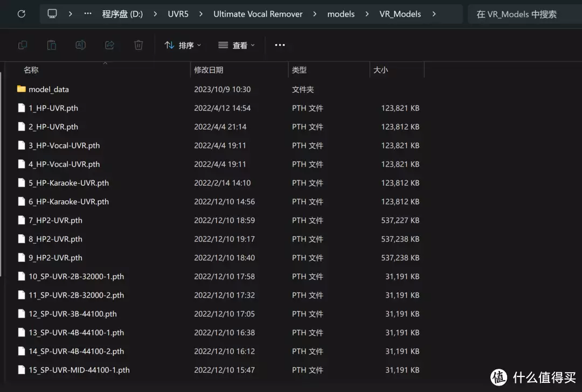Open the 查看 view dropdown
Image resolution: width=582 pixels, height=392 pixels.
click(237, 45)
